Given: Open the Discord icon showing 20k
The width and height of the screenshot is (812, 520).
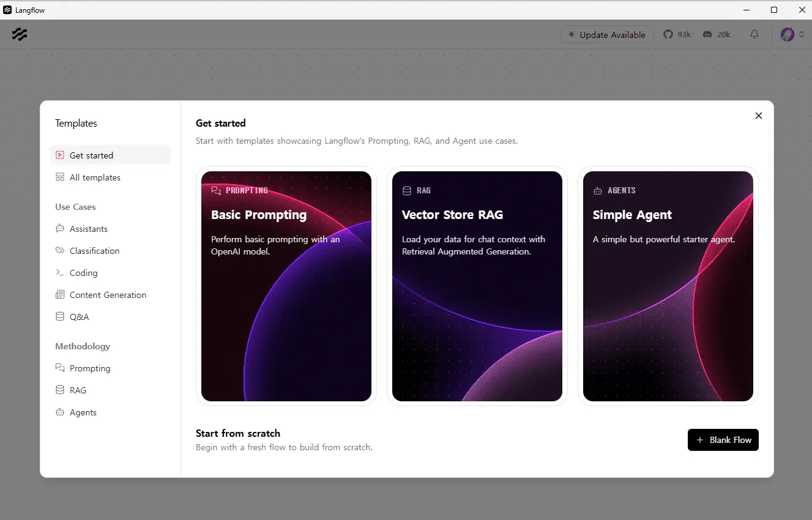Looking at the screenshot, I should [x=707, y=35].
